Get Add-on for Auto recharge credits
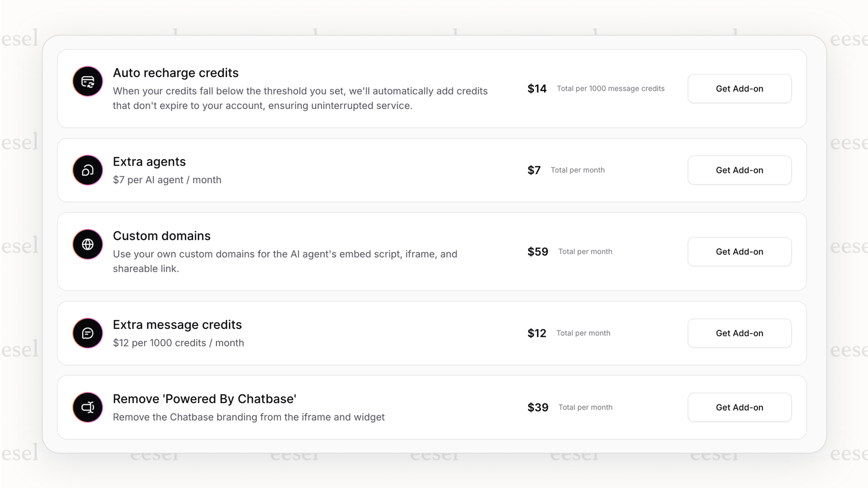Screen dimensions: 868x488 [x=739, y=88]
